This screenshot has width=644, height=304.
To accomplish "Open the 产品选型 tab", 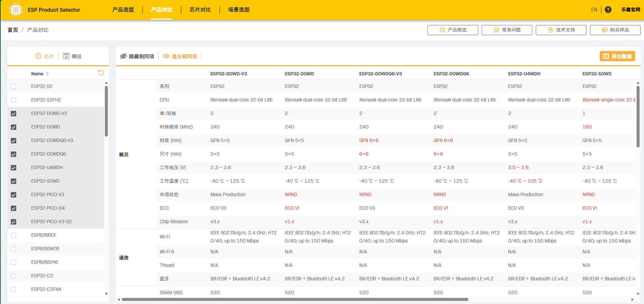I will point(123,10).
